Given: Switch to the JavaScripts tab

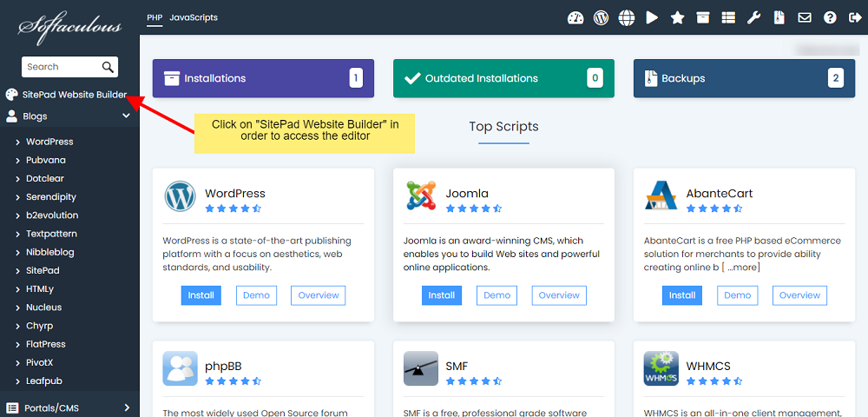Looking at the screenshot, I should coord(194,17).
